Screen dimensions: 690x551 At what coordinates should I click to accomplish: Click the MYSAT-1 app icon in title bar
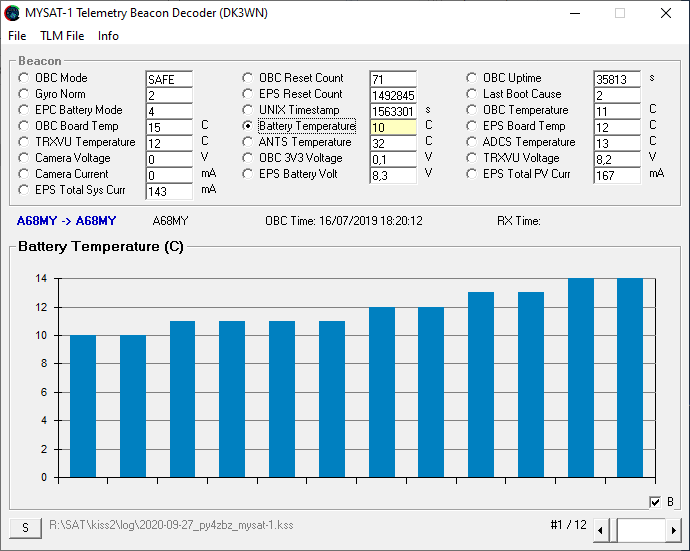12,13
